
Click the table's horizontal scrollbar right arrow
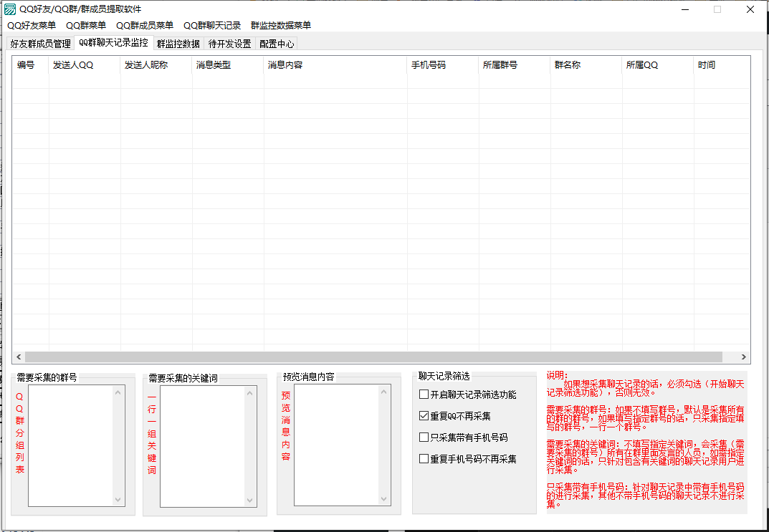click(743, 357)
